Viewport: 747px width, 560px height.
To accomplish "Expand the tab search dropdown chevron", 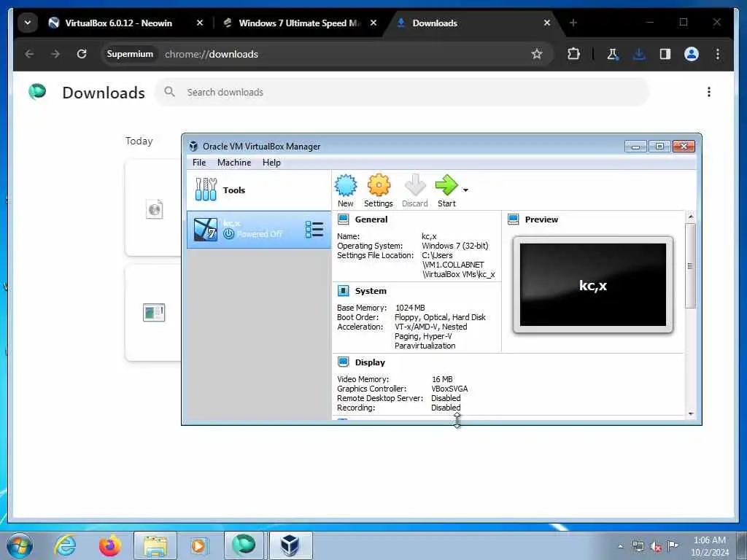I will pyautogui.click(x=28, y=23).
